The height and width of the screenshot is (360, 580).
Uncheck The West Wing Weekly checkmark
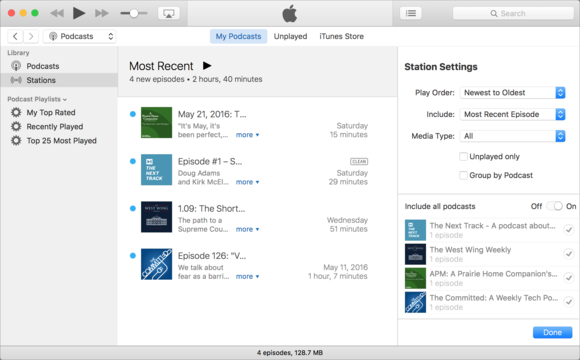tap(569, 254)
